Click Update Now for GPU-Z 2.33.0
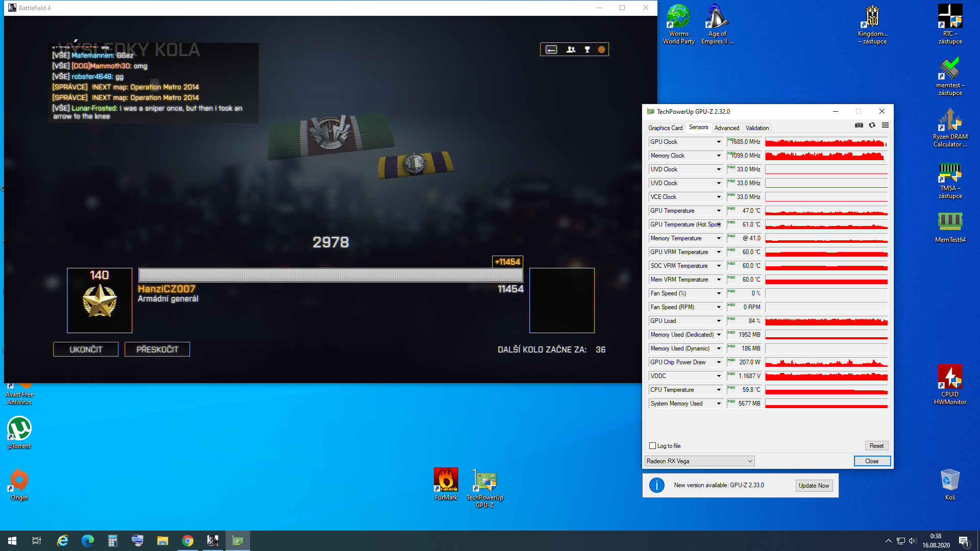Screen dimensions: 980x551 click(814, 486)
